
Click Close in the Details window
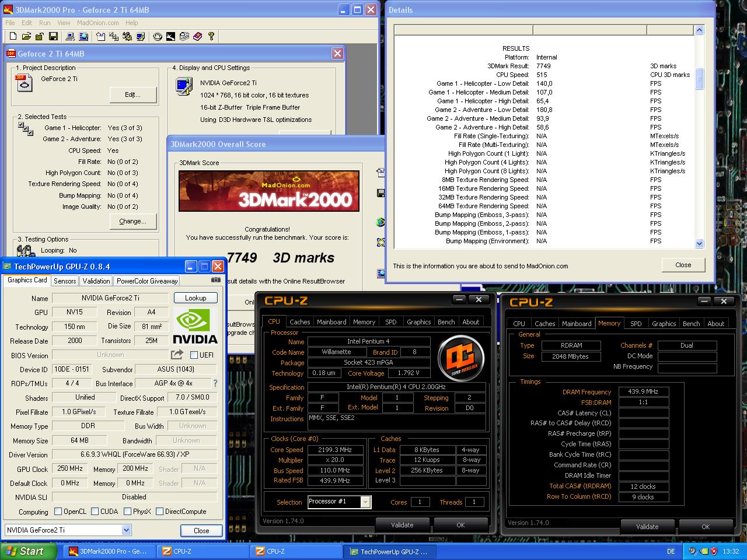click(x=683, y=265)
